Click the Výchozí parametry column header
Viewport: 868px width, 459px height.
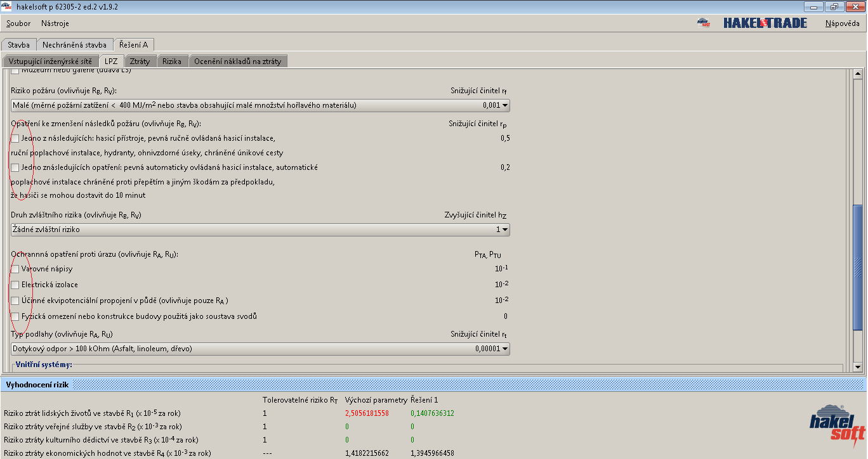tap(376, 400)
